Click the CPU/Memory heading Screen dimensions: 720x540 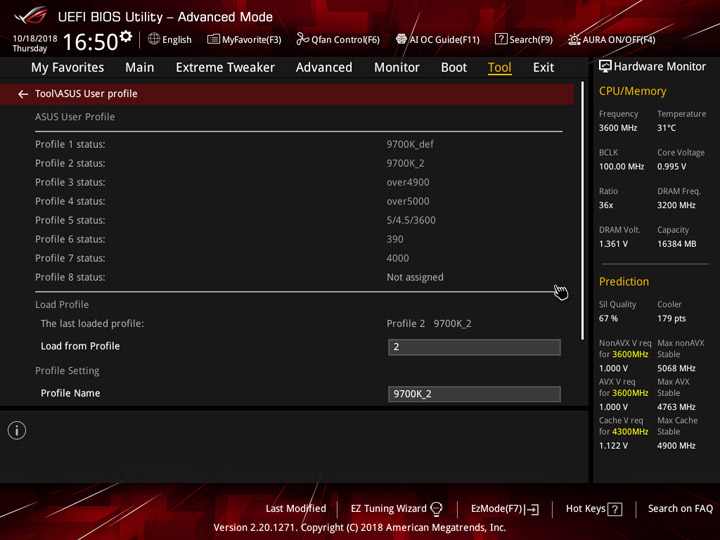[632, 91]
